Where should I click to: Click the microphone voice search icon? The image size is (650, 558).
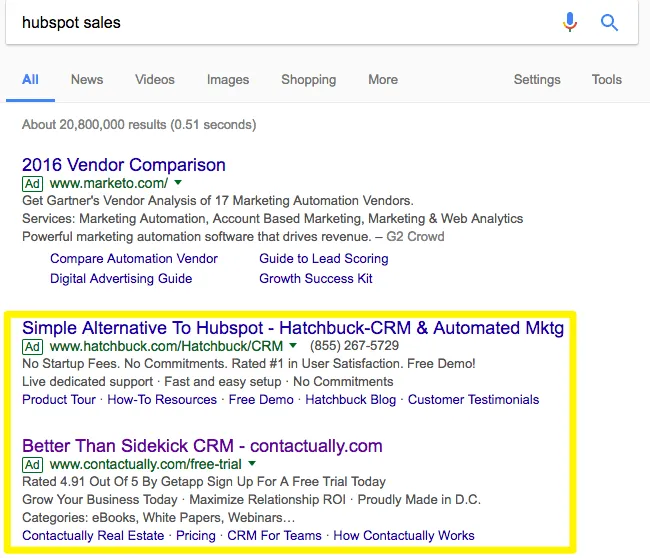(x=570, y=22)
